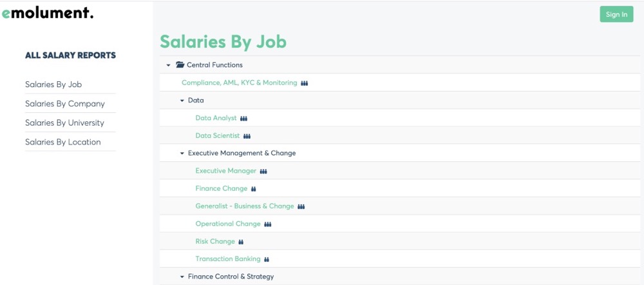Open the Transaction Banking salary link
This screenshot has width=644, height=285.
coord(228,259)
